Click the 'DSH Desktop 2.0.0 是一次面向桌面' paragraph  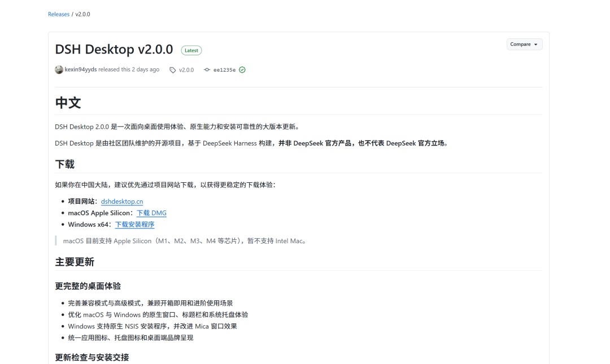(x=177, y=127)
